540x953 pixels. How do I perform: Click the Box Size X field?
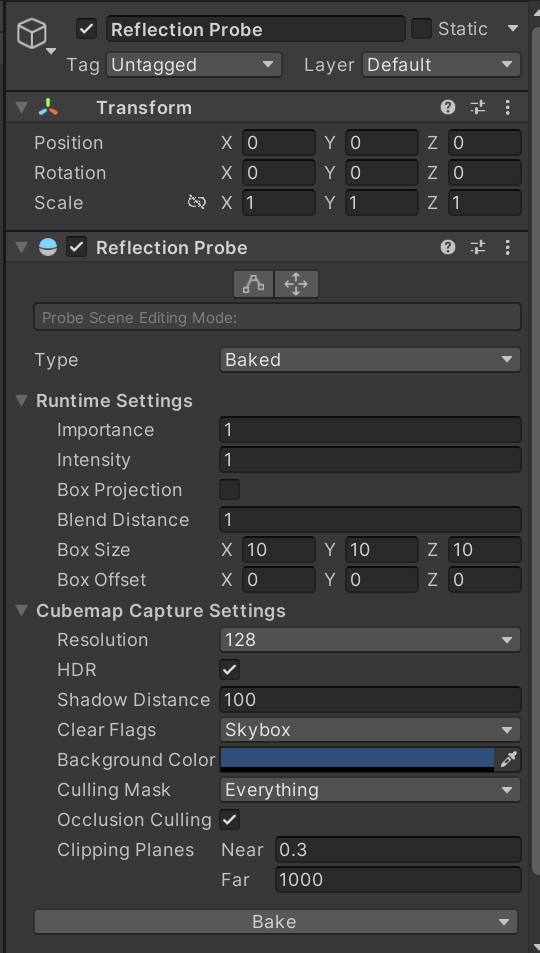coord(279,549)
